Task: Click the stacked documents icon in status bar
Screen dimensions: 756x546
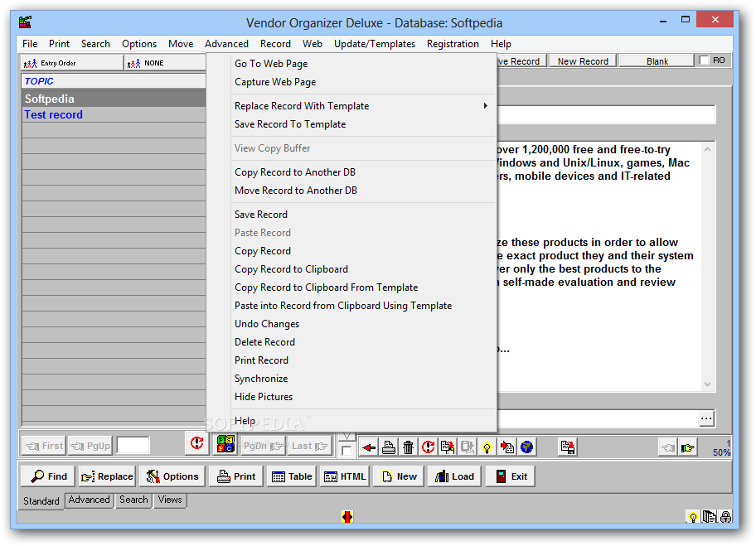Action: (x=710, y=517)
